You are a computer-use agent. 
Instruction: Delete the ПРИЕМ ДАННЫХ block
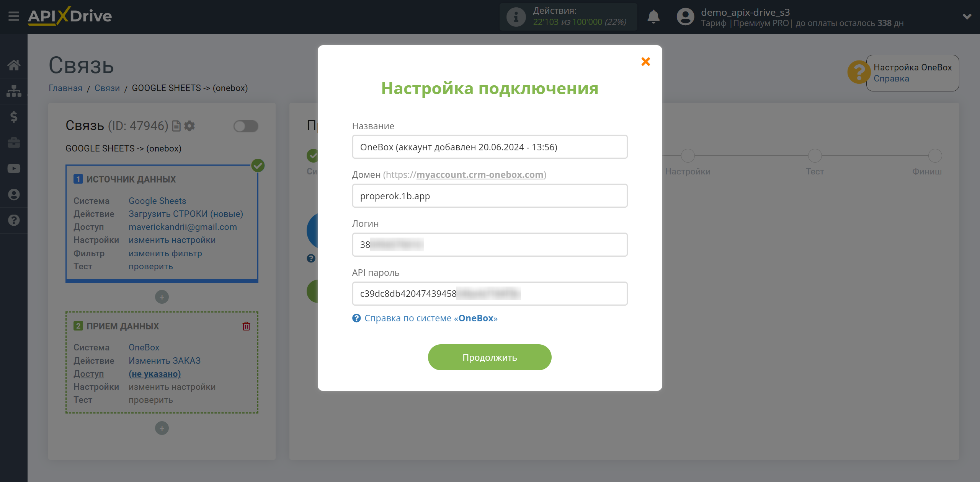(x=246, y=326)
